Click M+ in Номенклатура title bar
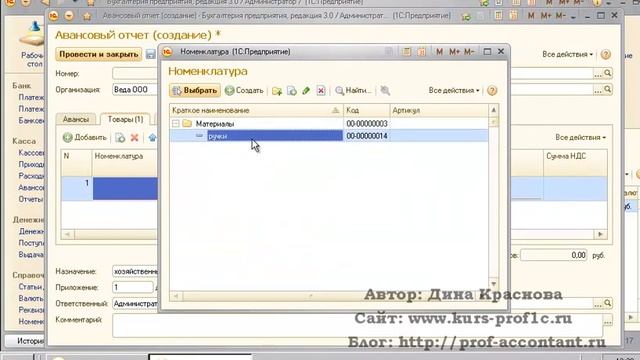Screen dimensions: 640x360 pyautogui.click(x=454, y=51)
